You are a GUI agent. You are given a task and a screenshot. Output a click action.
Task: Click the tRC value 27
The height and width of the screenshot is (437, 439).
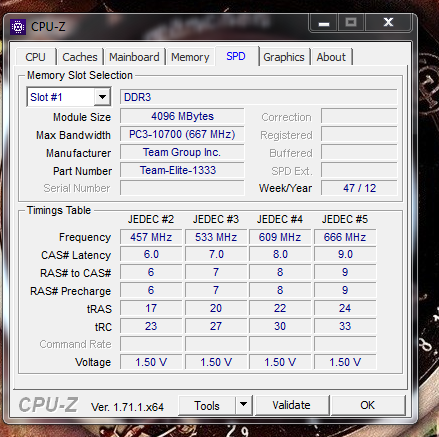coord(216,326)
